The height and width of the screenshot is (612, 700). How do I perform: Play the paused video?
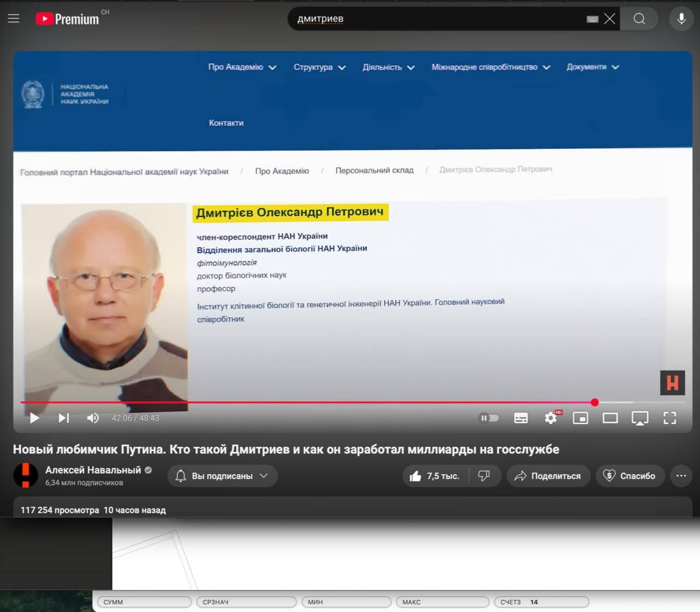[x=34, y=418]
